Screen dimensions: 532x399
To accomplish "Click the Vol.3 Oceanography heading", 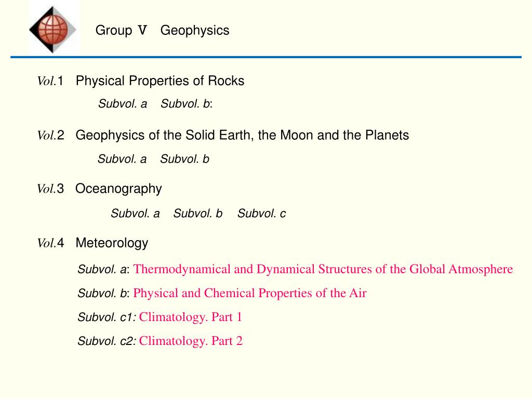I will click(100, 189).
